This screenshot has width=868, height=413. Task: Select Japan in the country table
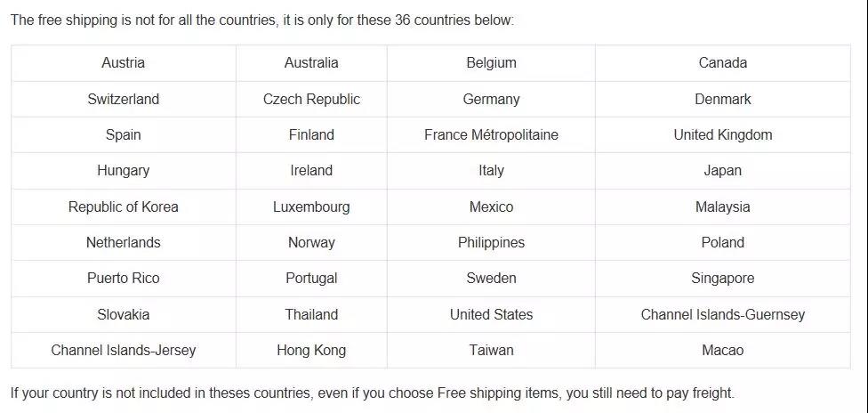pos(722,171)
